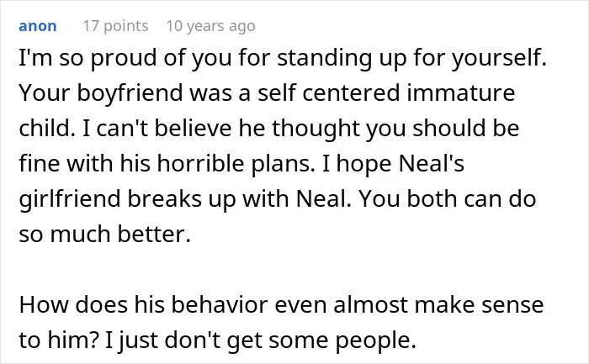Click the phrase "I just don't get some people"
Viewport: 589px width, 364px height.
(x=261, y=340)
